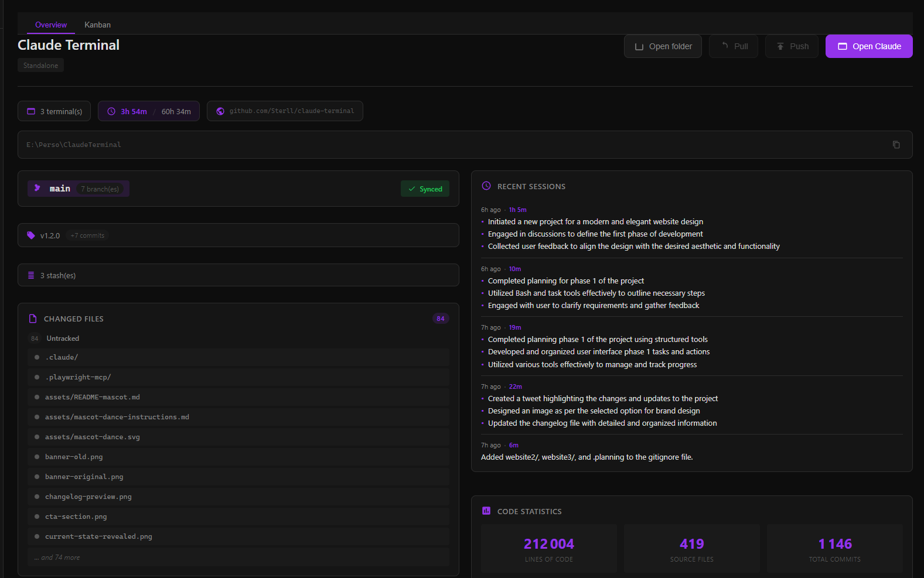This screenshot has height=578, width=924.
Task: Copy the project path with copy icon
Action: click(896, 145)
